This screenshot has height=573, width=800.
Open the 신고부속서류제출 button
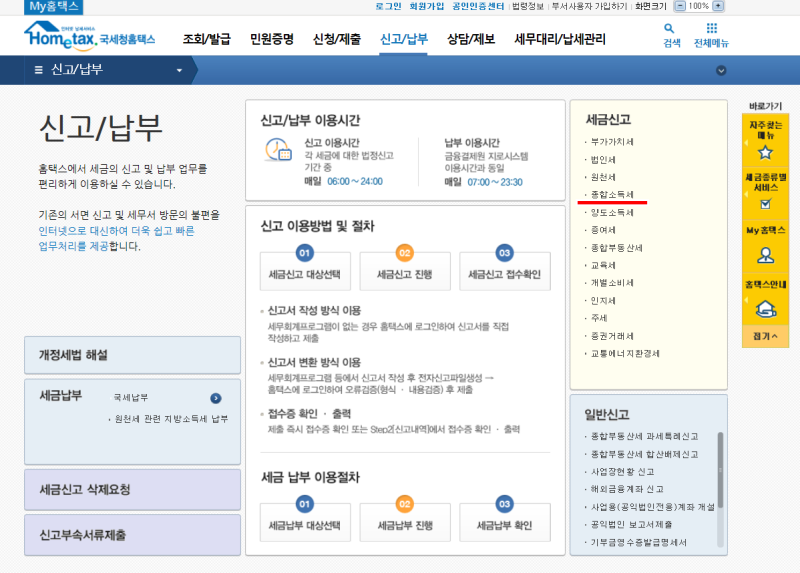[x=132, y=535]
